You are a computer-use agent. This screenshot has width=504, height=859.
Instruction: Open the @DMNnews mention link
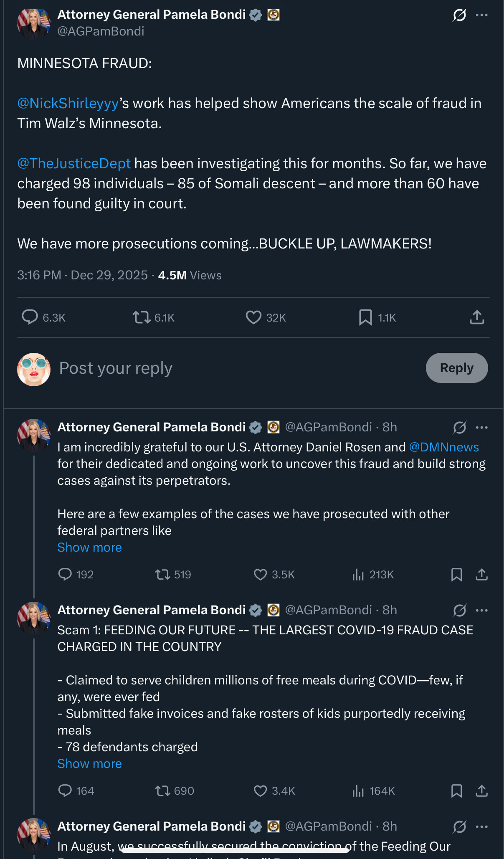point(443,447)
